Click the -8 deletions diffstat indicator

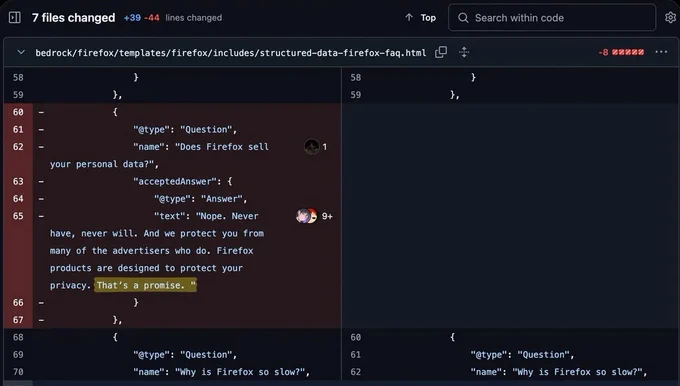(621, 52)
